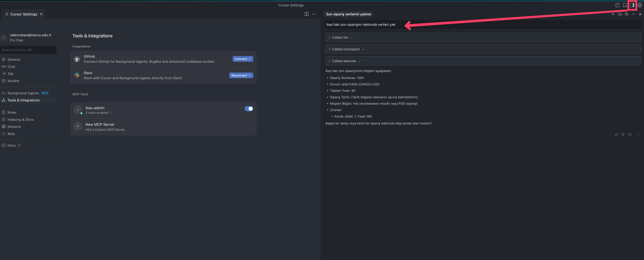Click the plus icon for new MCP server
The image size is (644, 260).
78,126
